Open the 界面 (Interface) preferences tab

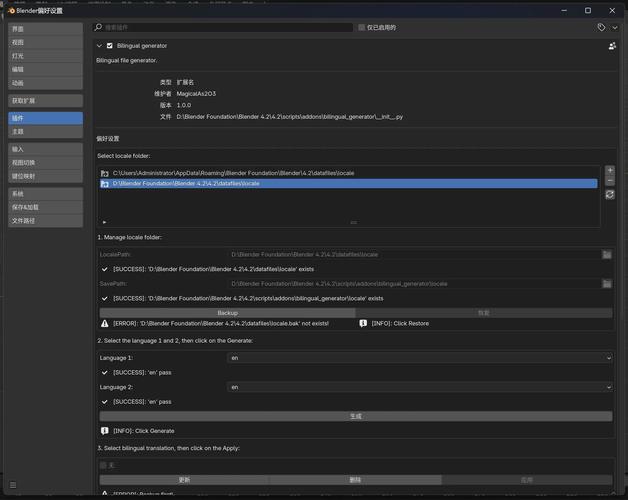[45, 29]
